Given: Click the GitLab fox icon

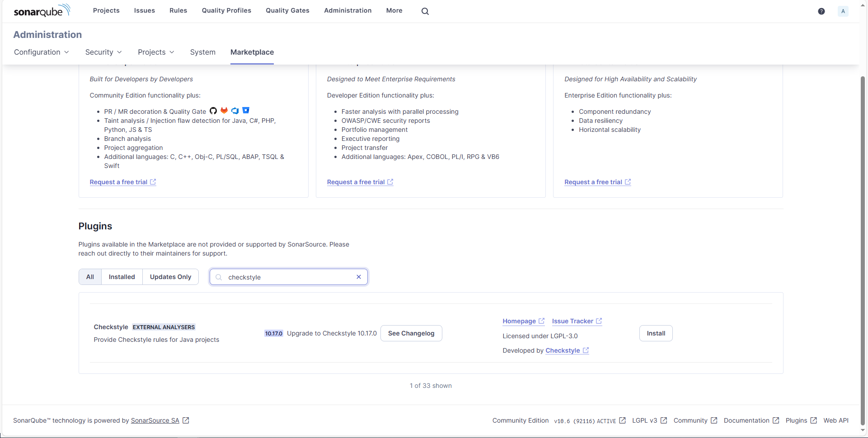Looking at the screenshot, I should [224, 111].
